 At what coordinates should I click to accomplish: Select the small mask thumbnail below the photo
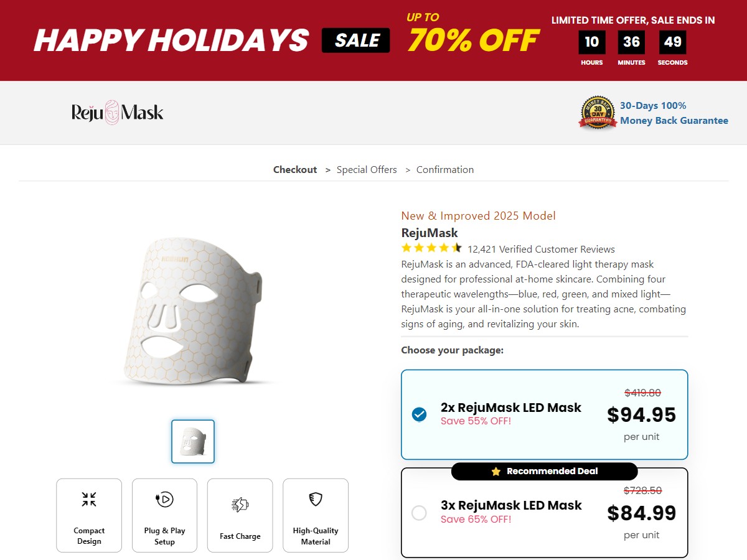[192, 441]
